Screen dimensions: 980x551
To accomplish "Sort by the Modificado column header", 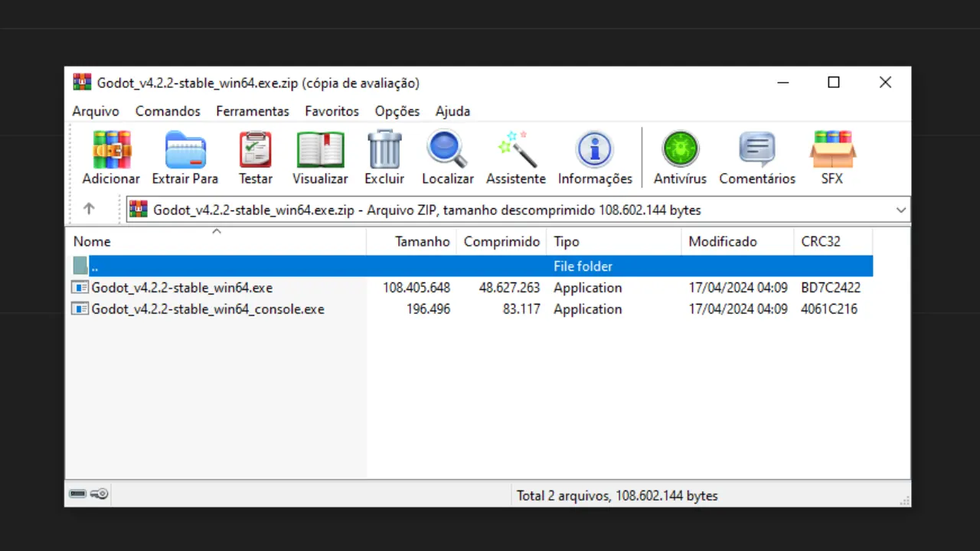I will (737, 241).
